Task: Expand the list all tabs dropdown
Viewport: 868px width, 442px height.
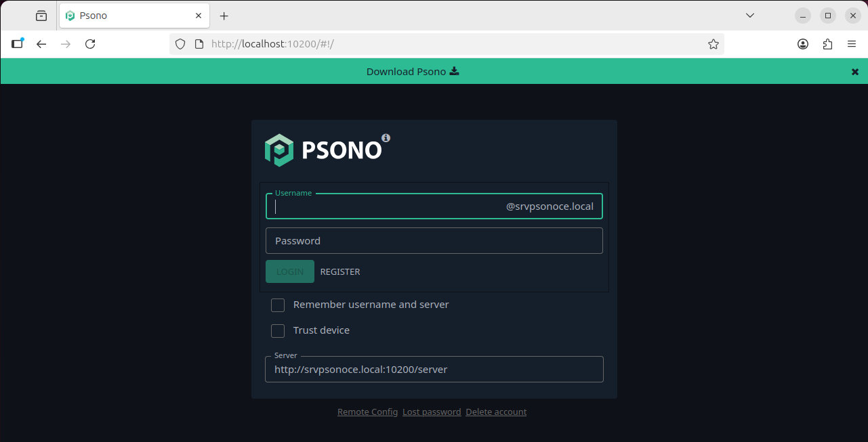Action: click(x=750, y=16)
